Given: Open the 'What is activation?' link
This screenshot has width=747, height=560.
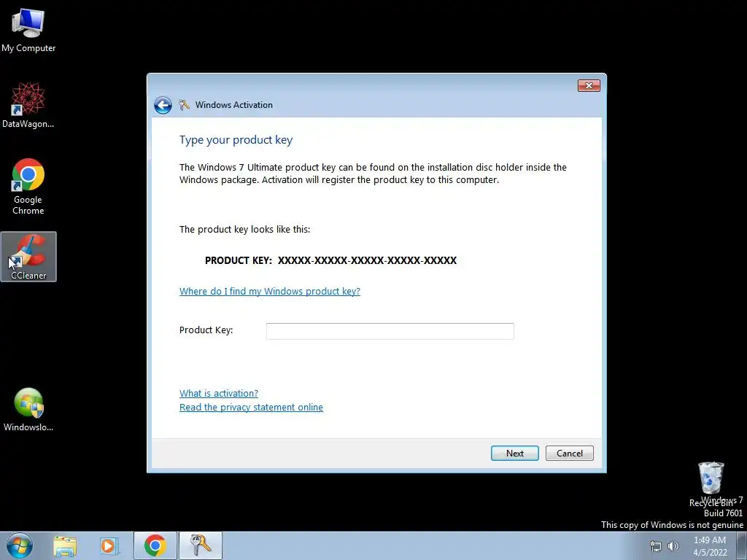Looking at the screenshot, I should pos(219,393).
